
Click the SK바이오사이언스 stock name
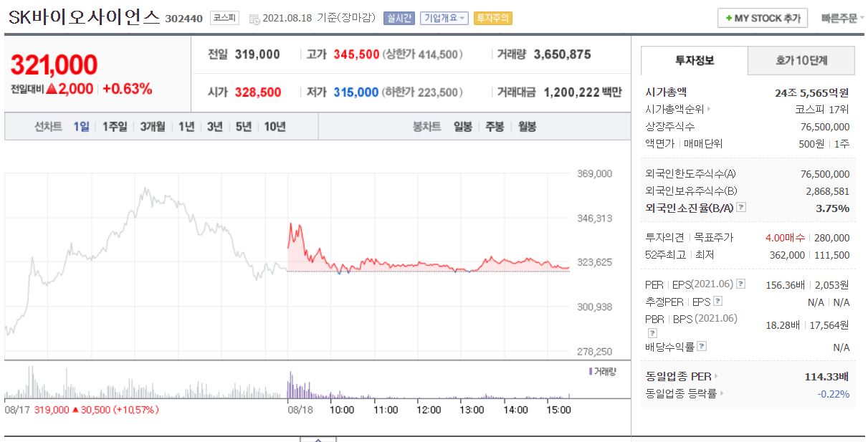coord(85,18)
